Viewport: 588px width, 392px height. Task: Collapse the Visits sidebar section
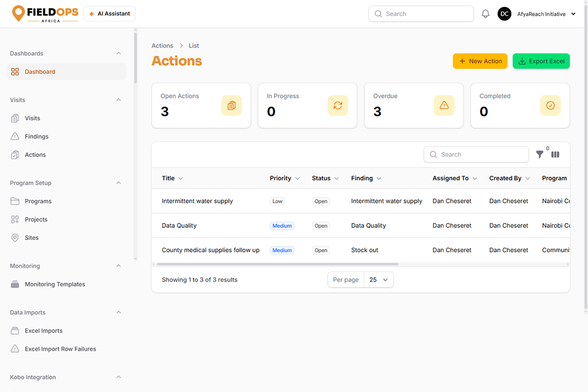pos(119,100)
